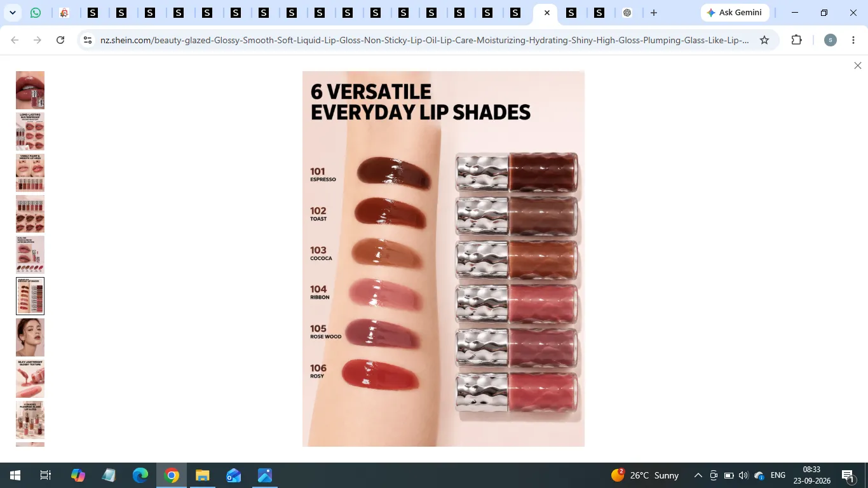Open the Photos app on the taskbar
The height and width of the screenshot is (488, 868).
tap(265, 475)
